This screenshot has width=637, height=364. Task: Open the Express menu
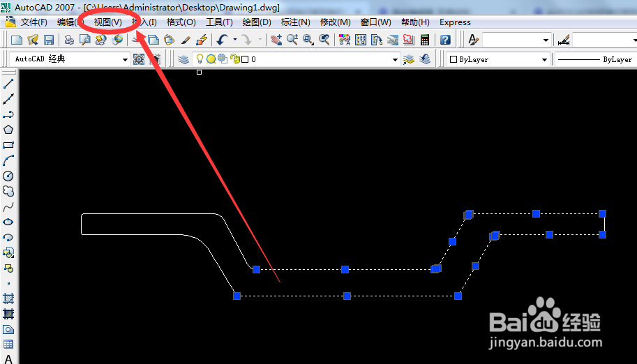(x=455, y=22)
